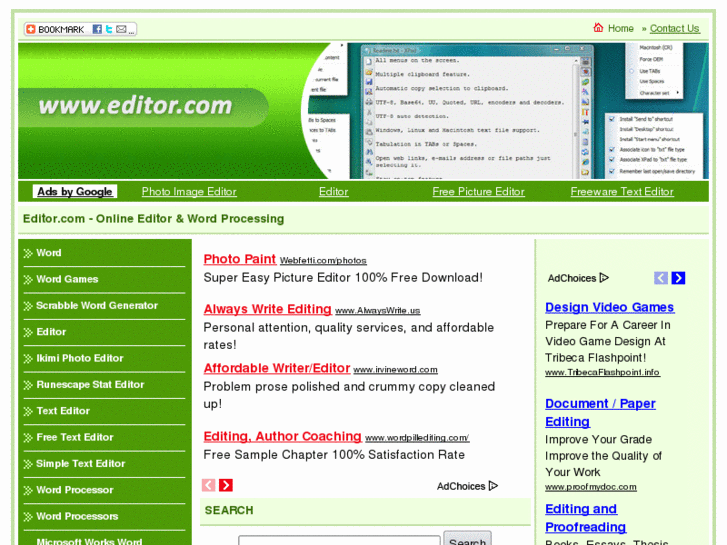Click the SEARCH section heading

[x=229, y=510]
